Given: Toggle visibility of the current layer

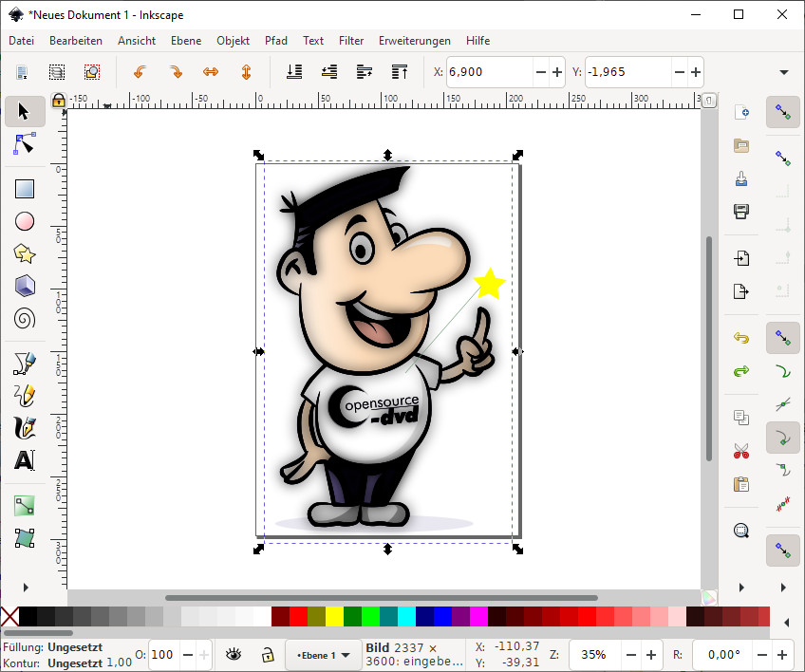Looking at the screenshot, I should (x=234, y=654).
